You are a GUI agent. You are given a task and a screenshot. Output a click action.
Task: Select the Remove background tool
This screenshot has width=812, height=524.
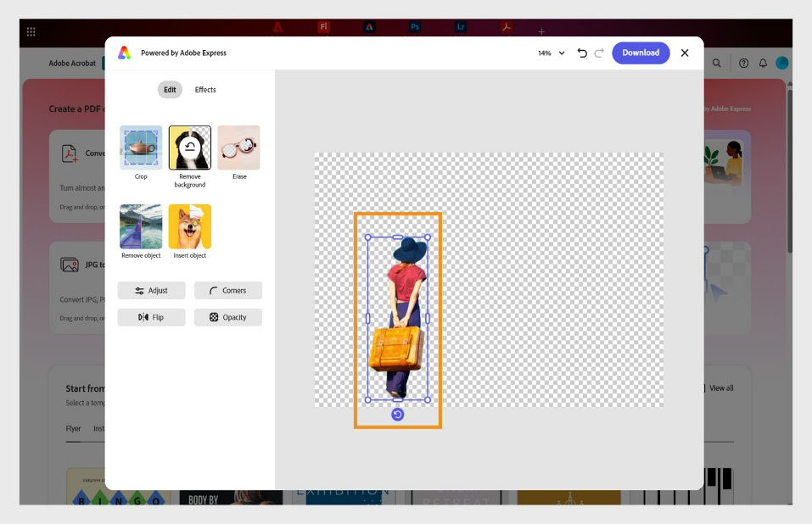coord(190,148)
